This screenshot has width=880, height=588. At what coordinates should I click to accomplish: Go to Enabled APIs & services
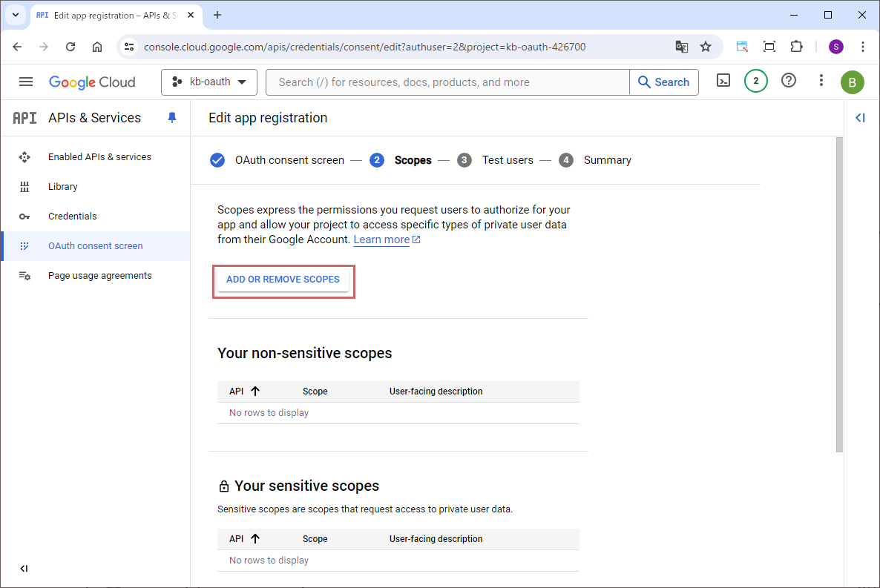point(99,157)
